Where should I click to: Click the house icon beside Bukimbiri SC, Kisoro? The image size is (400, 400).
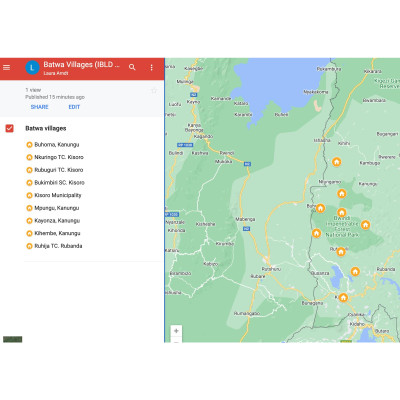[29, 183]
